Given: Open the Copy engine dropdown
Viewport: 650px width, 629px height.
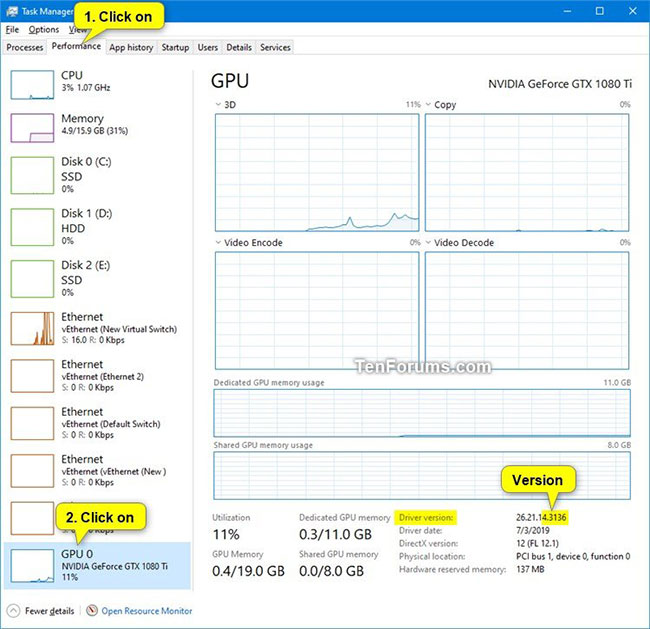Looking at the screenshot, I should click(428, 104).
